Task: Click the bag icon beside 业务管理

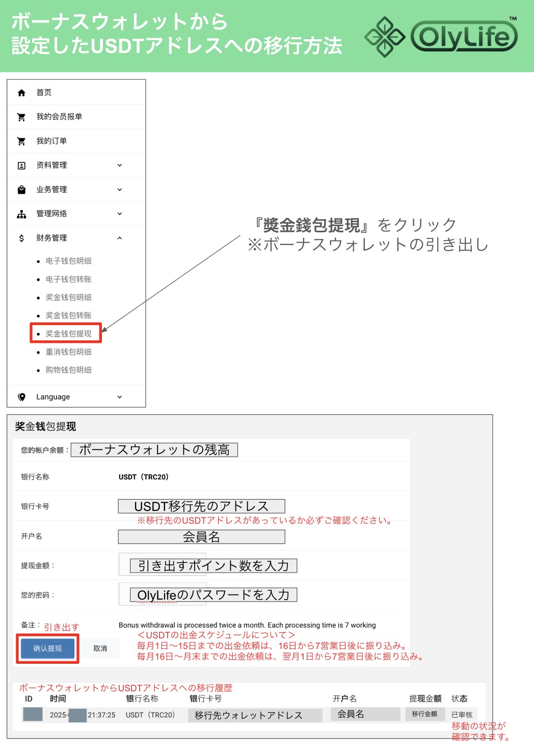Action: click(x=21, y=190)
